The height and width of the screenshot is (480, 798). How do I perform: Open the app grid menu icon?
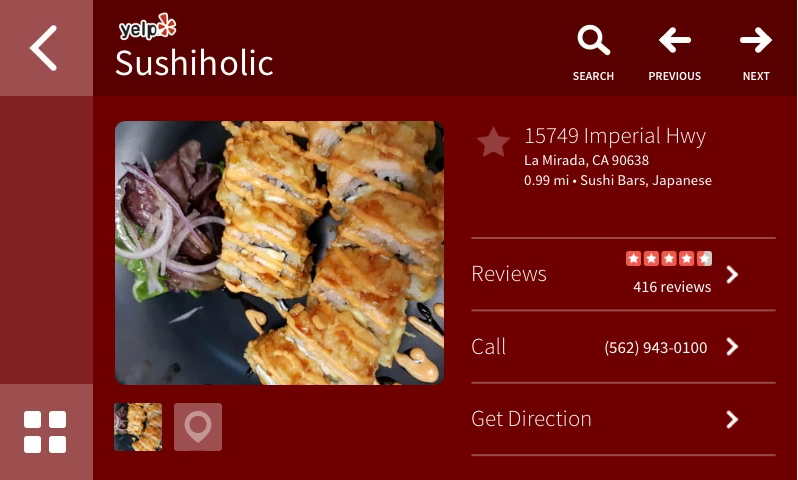[x=45, y=432]
